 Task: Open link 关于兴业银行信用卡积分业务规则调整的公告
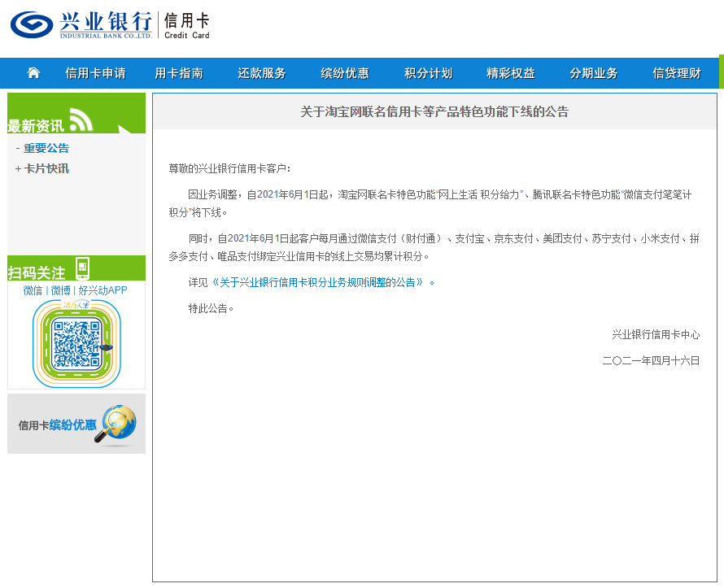tap(316, 282)
